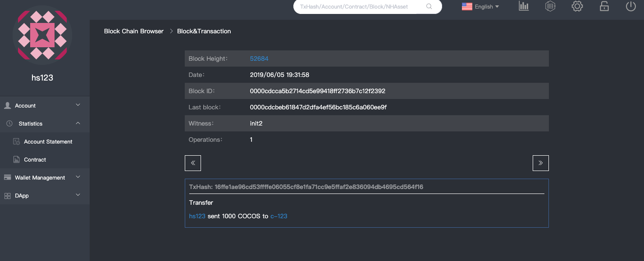This screenshot has width=644, height=261.
Task: Click the lock wallet icon
Action: click(604, 6)
